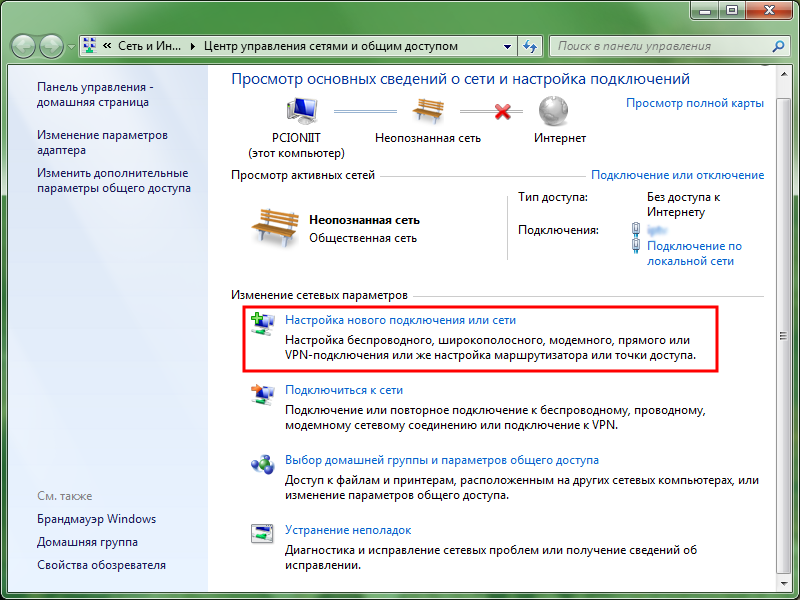Click 'Общественная сеть' network type link
The image size is (800, 600).
point(363,238)
